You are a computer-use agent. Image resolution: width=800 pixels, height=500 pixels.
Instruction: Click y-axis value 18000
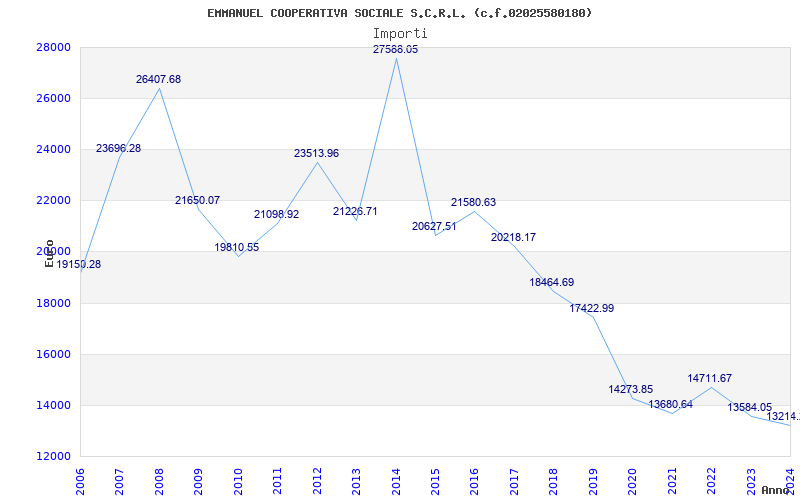point(53,303)
